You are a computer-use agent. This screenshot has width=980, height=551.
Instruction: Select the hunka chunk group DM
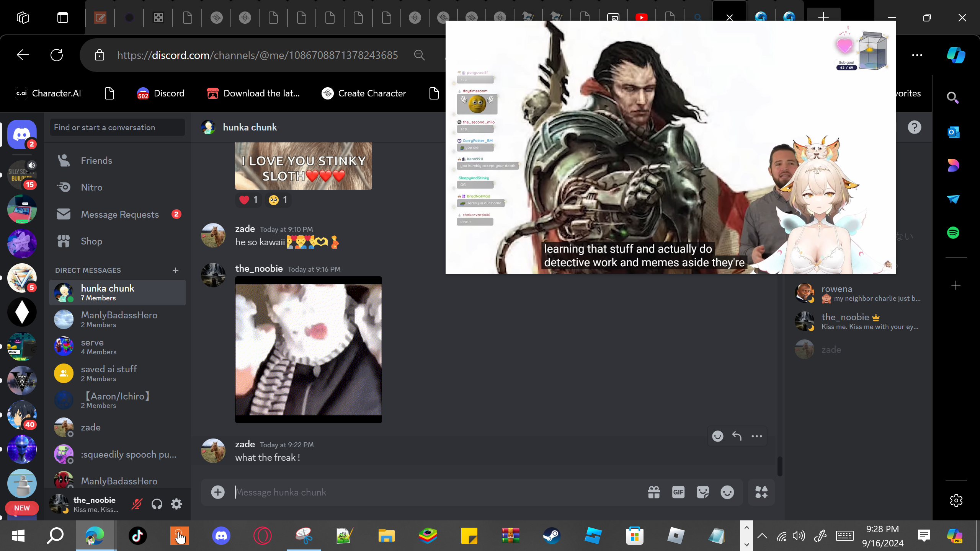point(118,292)
